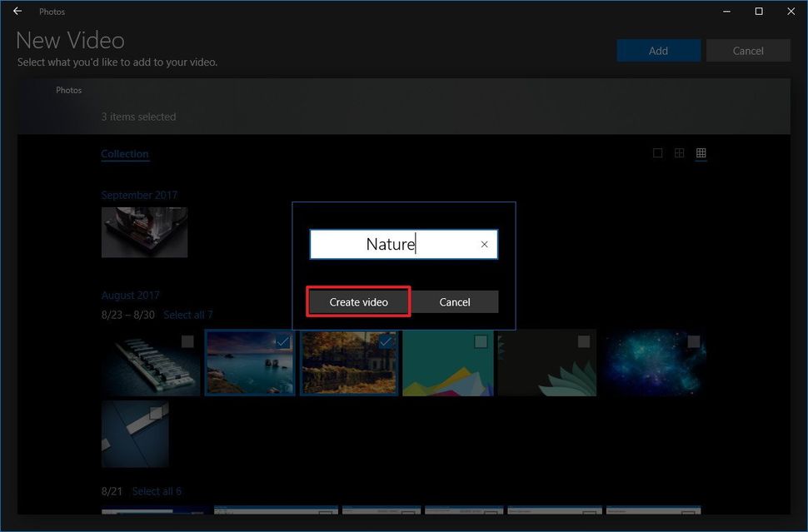Screen dimensions: 808x532
Task: Select the starry galaxy photo checkbox
Action: 695,341
